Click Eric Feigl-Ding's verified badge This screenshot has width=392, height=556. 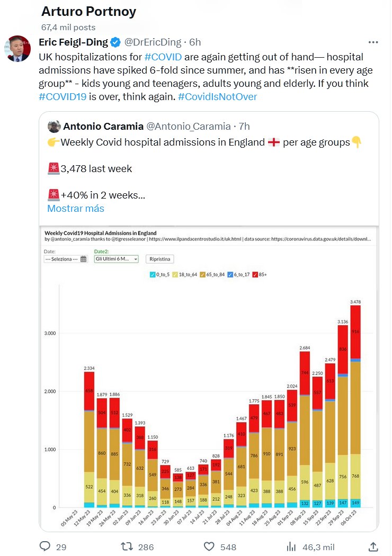[x=117, y=42]
